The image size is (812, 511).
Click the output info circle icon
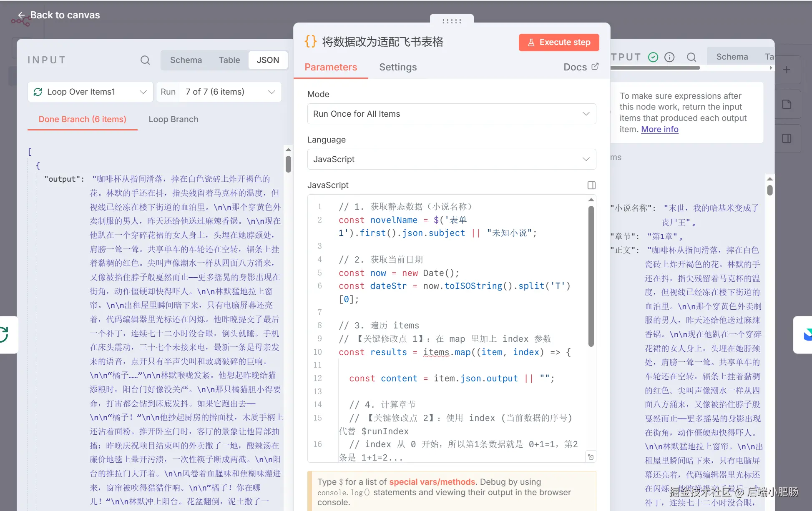click(x=669, y=57)
